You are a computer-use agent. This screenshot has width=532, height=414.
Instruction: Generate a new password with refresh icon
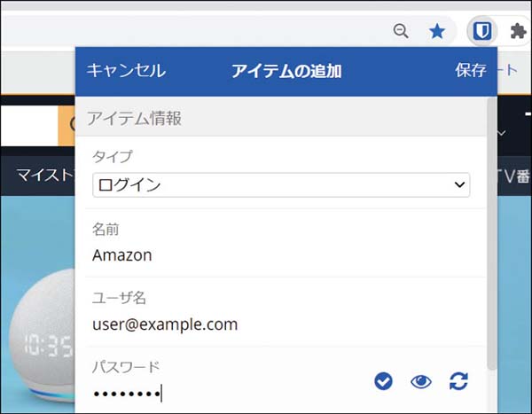[458, 381]
